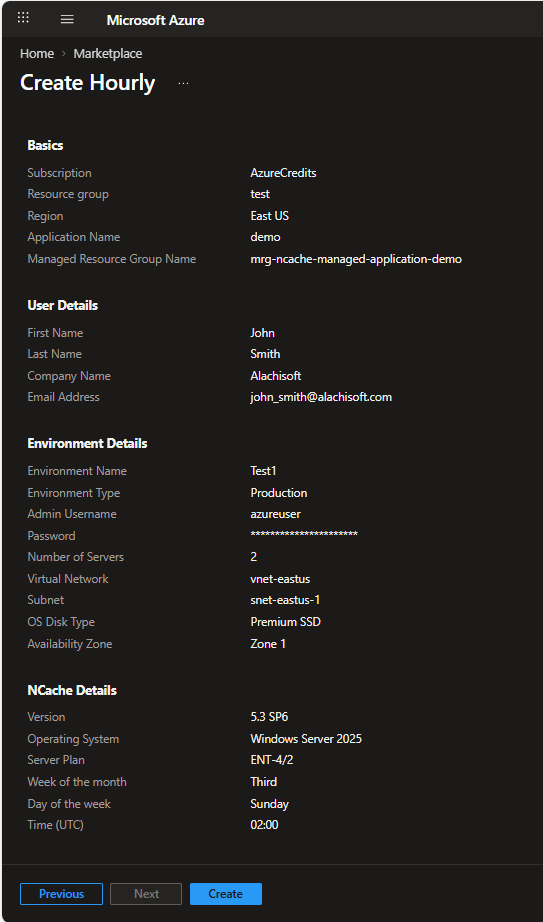Select environment type value 'Production'

279,493
